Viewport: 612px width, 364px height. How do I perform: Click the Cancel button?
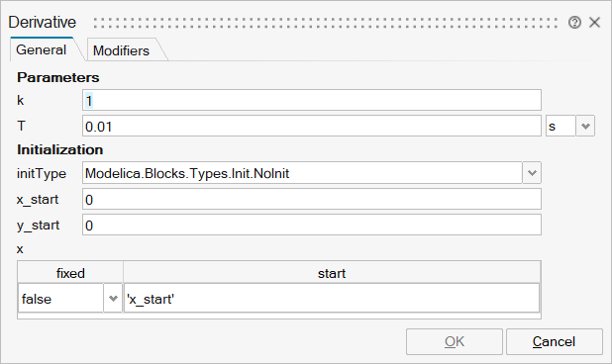coord(555,342)
